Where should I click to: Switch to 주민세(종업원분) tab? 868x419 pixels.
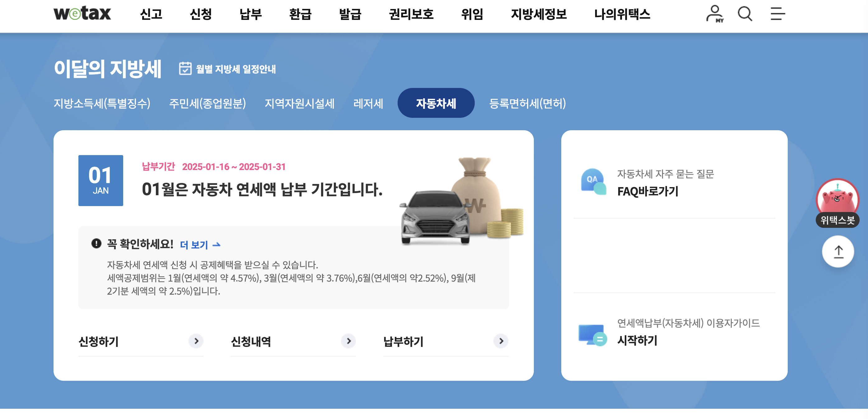click(207, 103)
